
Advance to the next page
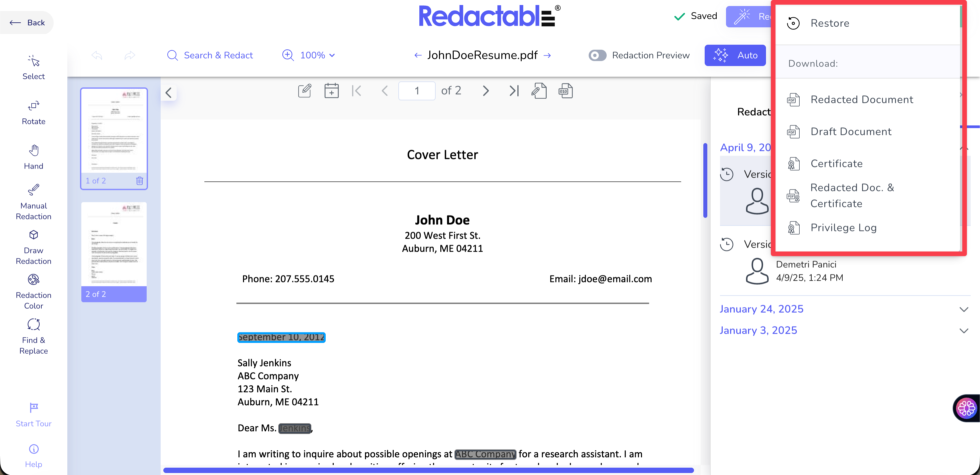[485, 91]
